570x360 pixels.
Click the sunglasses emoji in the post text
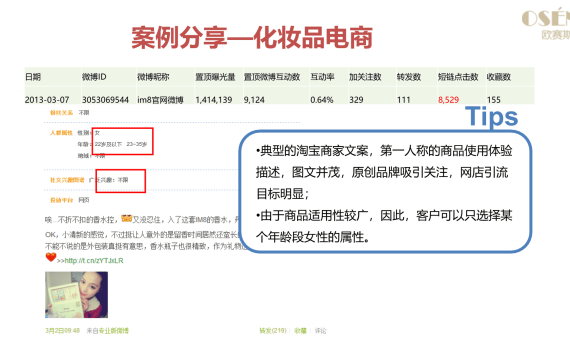127,218
